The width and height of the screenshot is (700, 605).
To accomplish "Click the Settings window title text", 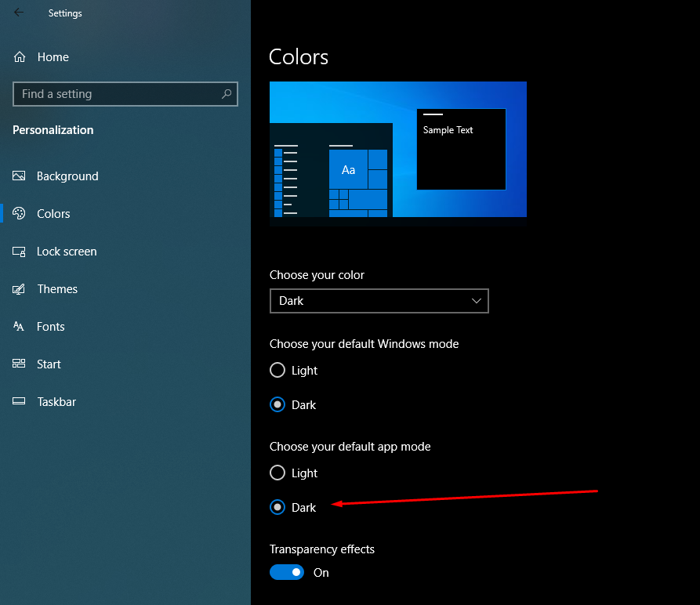I will point(65,13).
